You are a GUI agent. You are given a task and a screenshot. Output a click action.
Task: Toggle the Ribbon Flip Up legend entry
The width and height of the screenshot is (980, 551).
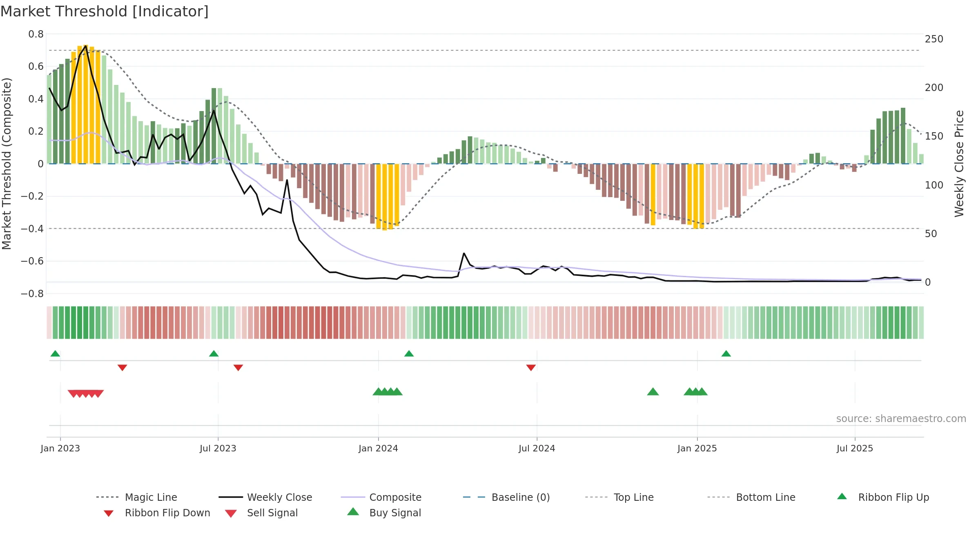point(883,497)
